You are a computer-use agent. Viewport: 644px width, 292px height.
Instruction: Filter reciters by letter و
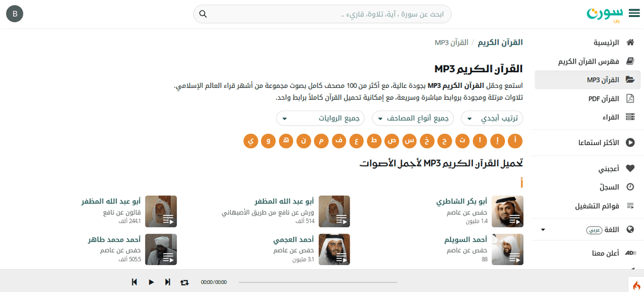point(268,141)
